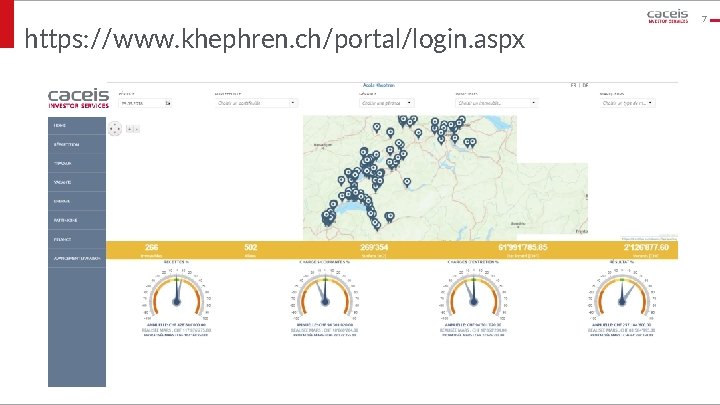Click the Recettes % gauge

(x=176, y=294)
